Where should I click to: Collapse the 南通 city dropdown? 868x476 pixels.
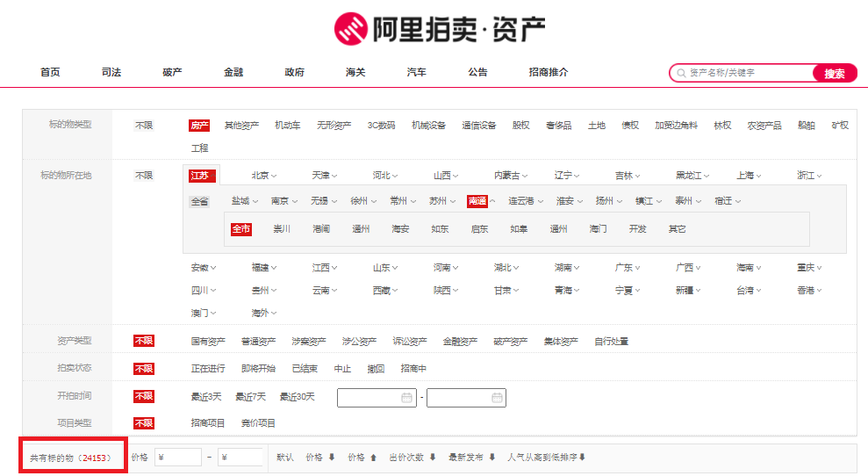pyautogui.click(x=481, y=201)
